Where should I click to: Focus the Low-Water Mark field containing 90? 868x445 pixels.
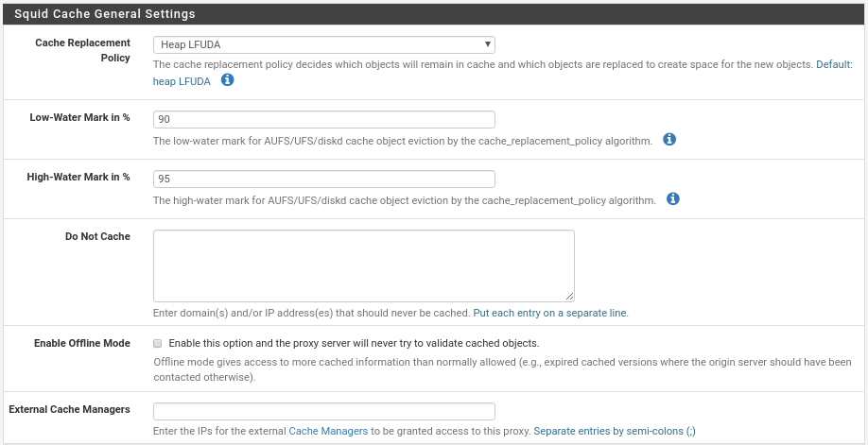[x=323, y=120]
